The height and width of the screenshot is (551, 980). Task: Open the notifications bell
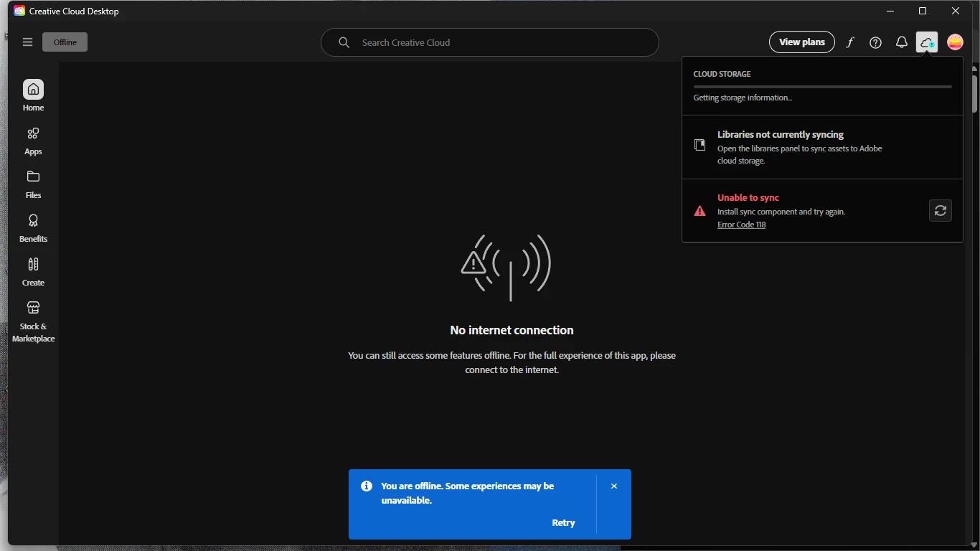[x=902, y=42]
